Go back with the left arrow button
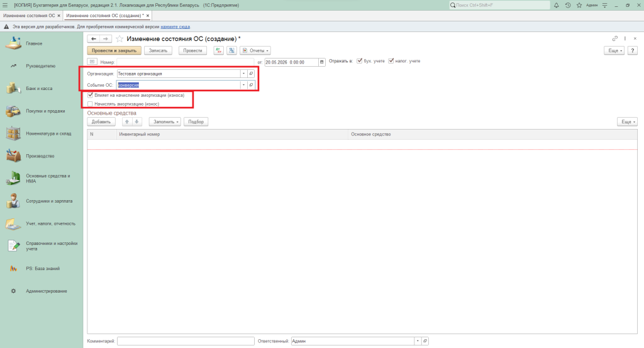Screen dimensions: 644x348 94,38
